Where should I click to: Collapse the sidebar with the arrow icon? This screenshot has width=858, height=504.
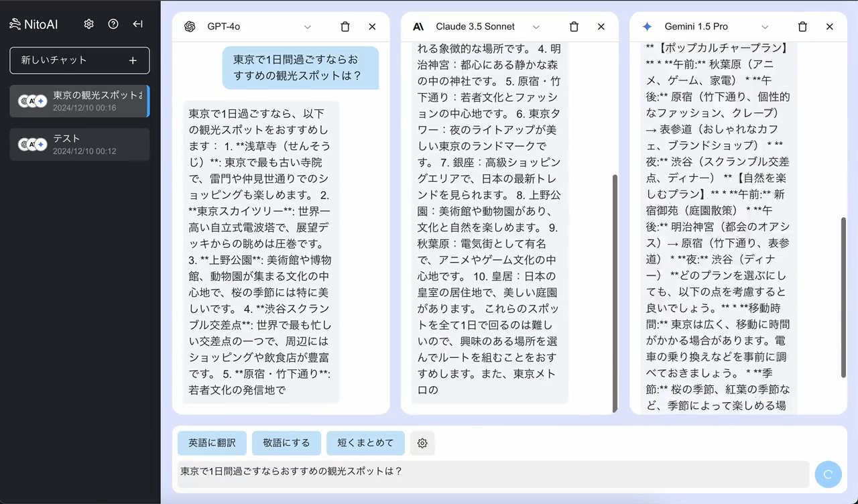tap(137, 23)
